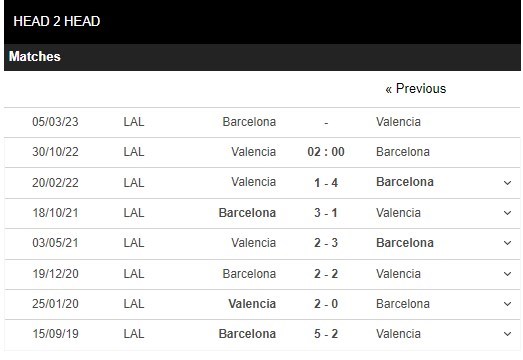Expand the 20/02/22 Valencia 1-4 Barcelona match

(x=507, y=183)
